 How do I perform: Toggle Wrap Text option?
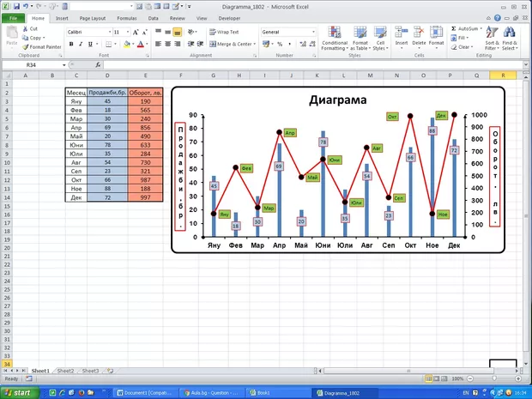225,32
